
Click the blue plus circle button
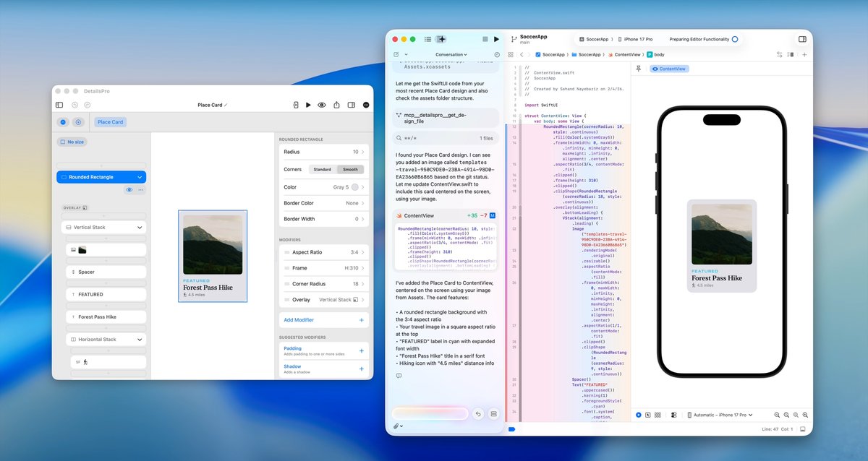pyautogui.click(x=78, y=122)
